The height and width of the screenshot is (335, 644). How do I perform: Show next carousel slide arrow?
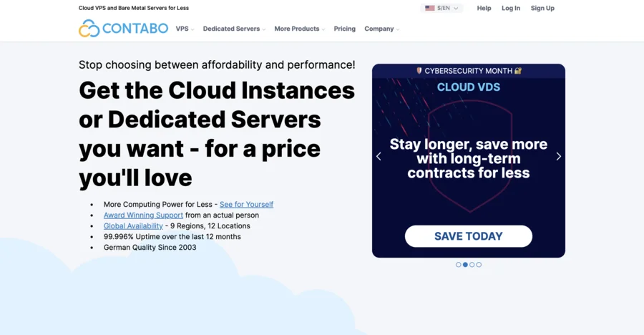pyautogui.click(x=559, y=157)
